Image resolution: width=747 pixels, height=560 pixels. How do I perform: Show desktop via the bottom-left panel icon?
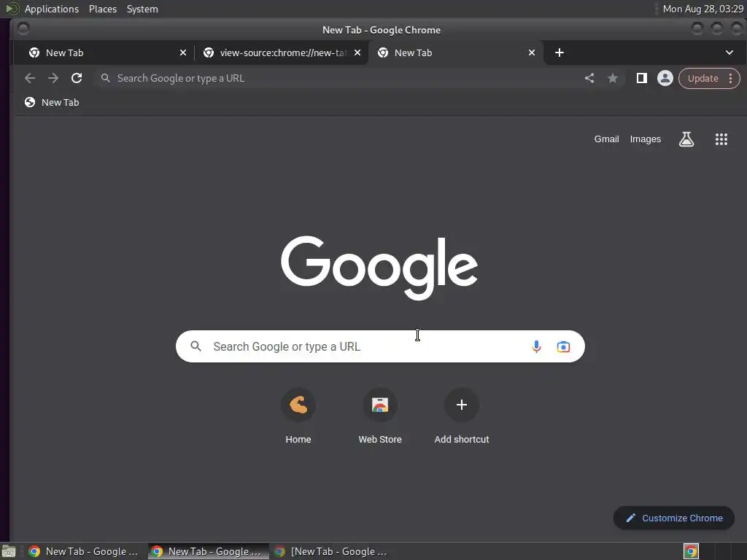click(9, 551)
